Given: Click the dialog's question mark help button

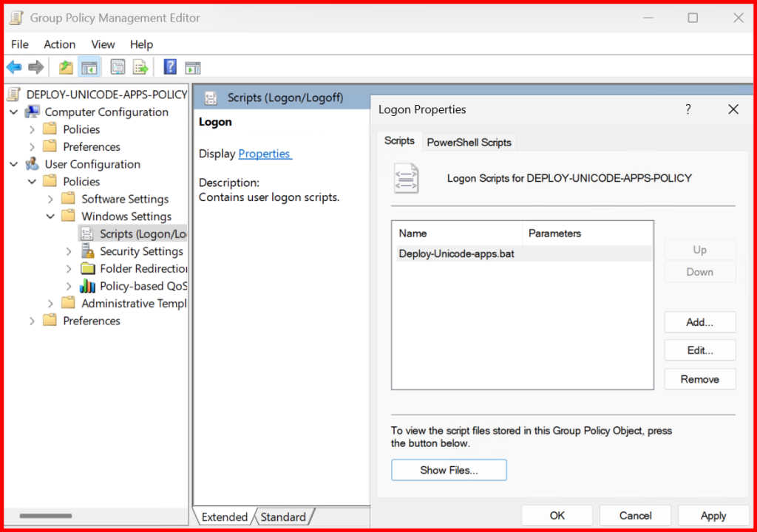Looking at the screenshot, I should (x=688, y=109).
